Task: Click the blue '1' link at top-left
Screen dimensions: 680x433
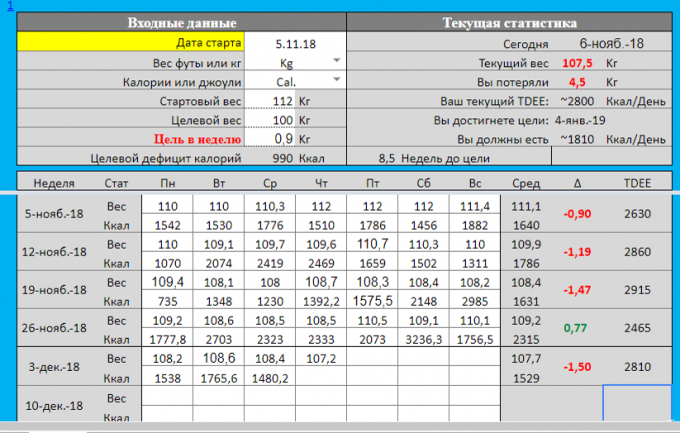Action: click(4, 5)
